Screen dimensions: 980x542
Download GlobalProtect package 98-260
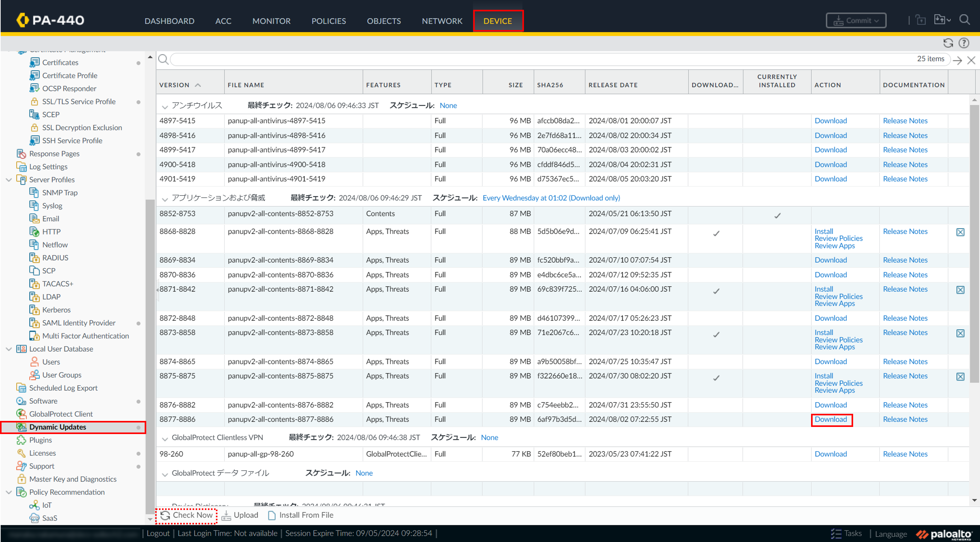pos(831,454)
